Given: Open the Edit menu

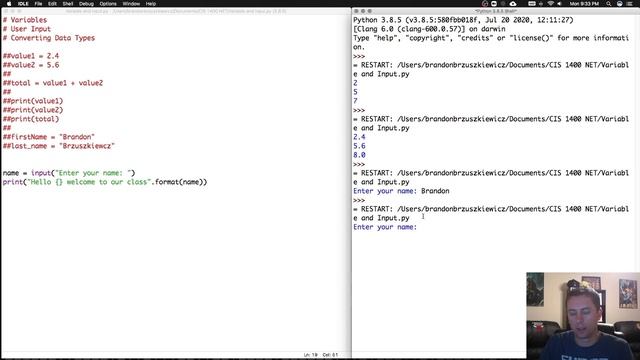Looking at the screenshot, I should (x=52, y=4).
